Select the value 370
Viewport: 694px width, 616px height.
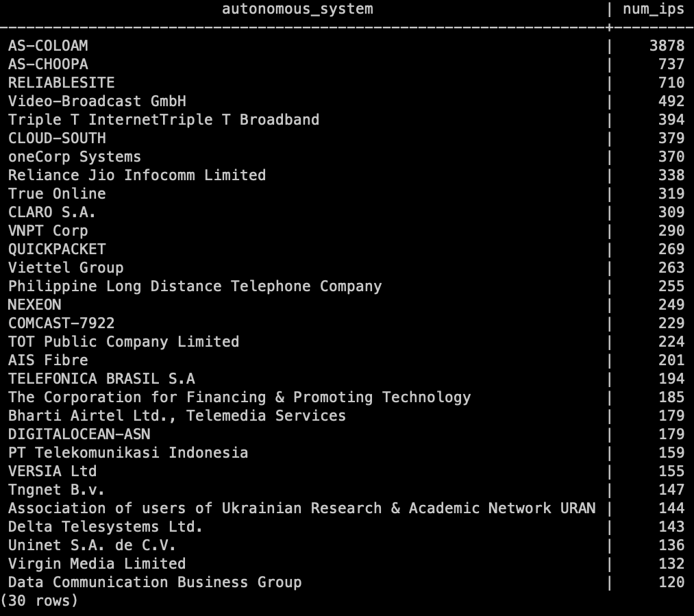coord(671,157)
